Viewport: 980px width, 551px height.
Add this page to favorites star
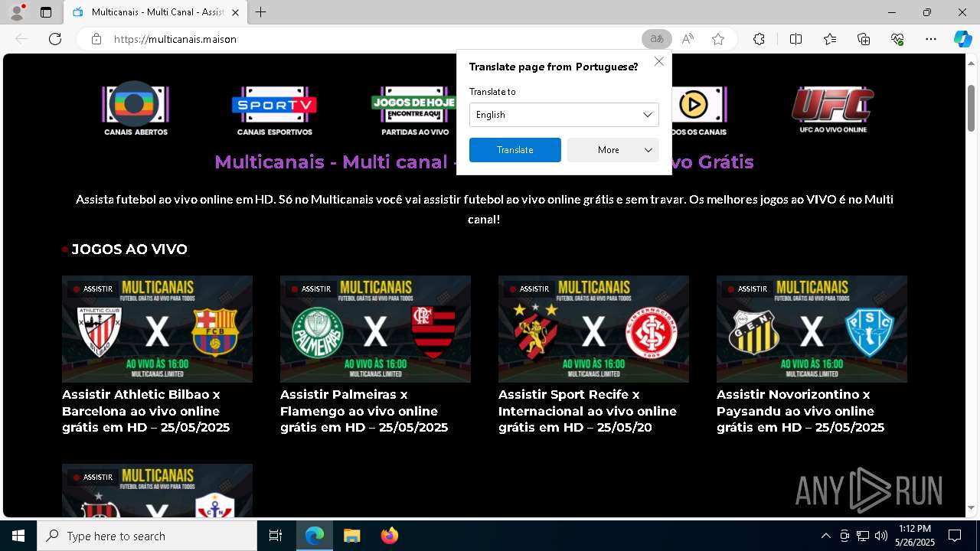coord(718,39)
